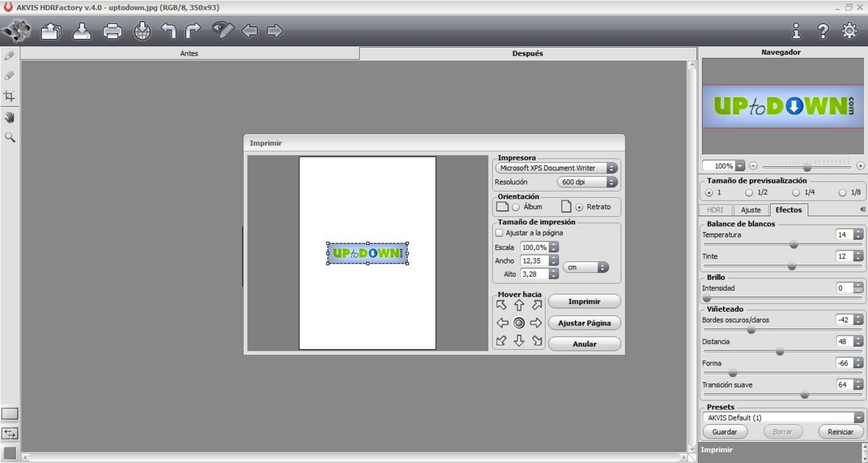Screen dimensions: 868x463
Task: Select preview size 1/4 radio
Action: point(796,193)
